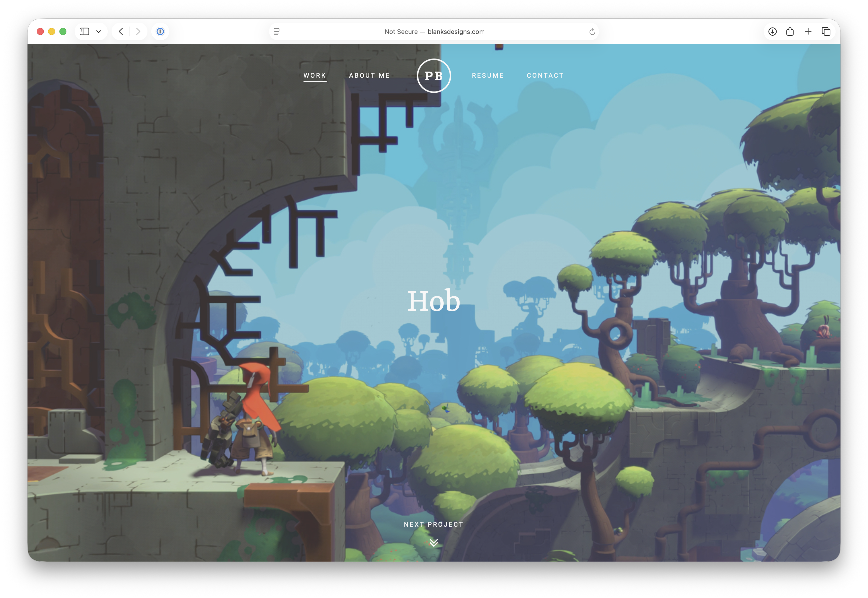Go to the ABOUT ME page

pos(369,75)
